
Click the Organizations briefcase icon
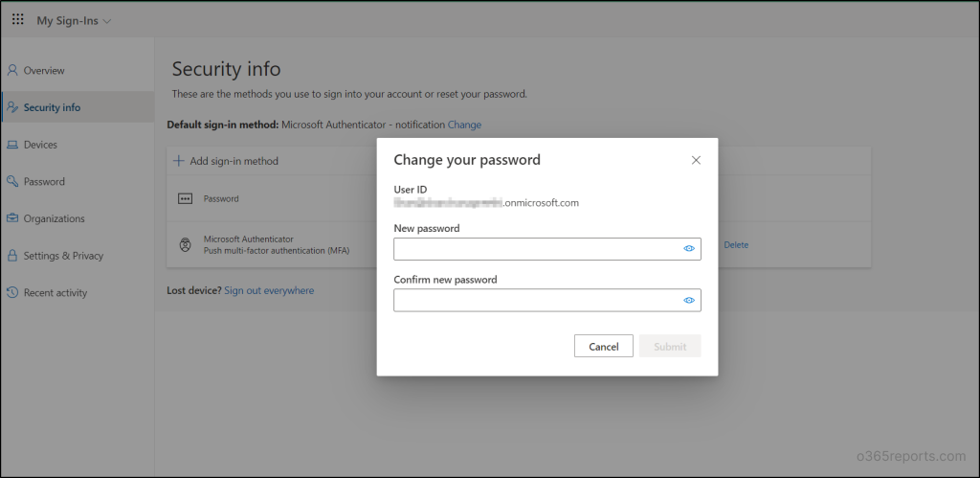coord(11,218)
